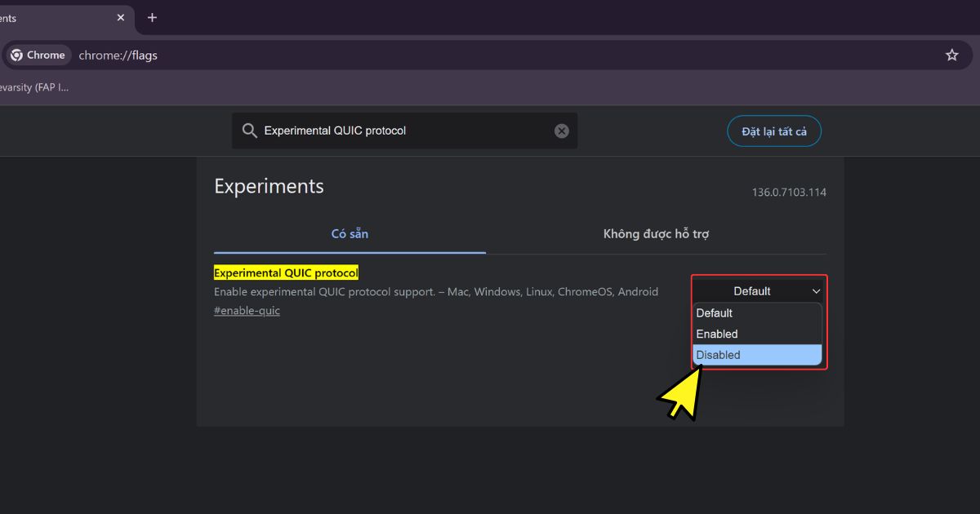
Task: Click the magnifier icon in the flags search box
Action: point(249,131)
